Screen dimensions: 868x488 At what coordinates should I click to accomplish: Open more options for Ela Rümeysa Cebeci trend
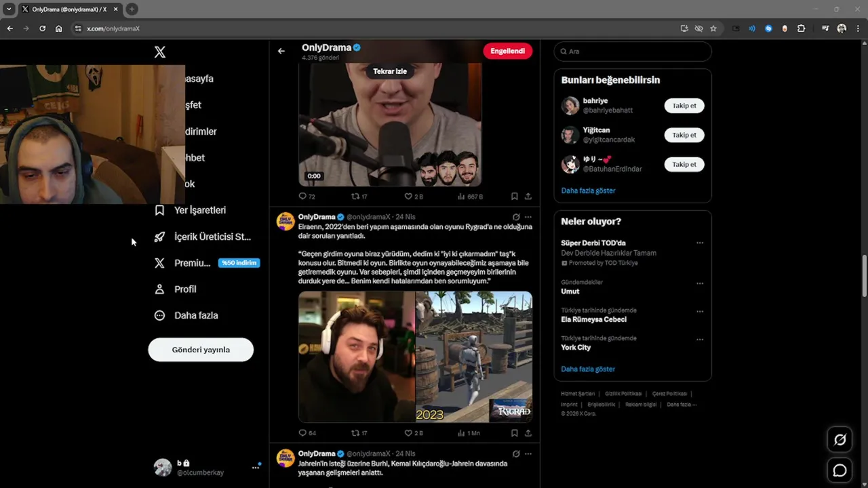[700, 312]
